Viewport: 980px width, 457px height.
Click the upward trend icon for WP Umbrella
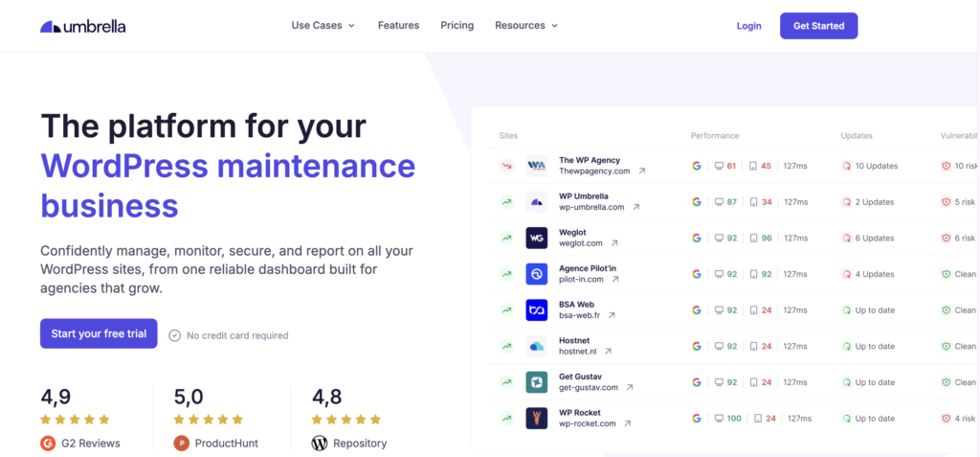point(506,202)
